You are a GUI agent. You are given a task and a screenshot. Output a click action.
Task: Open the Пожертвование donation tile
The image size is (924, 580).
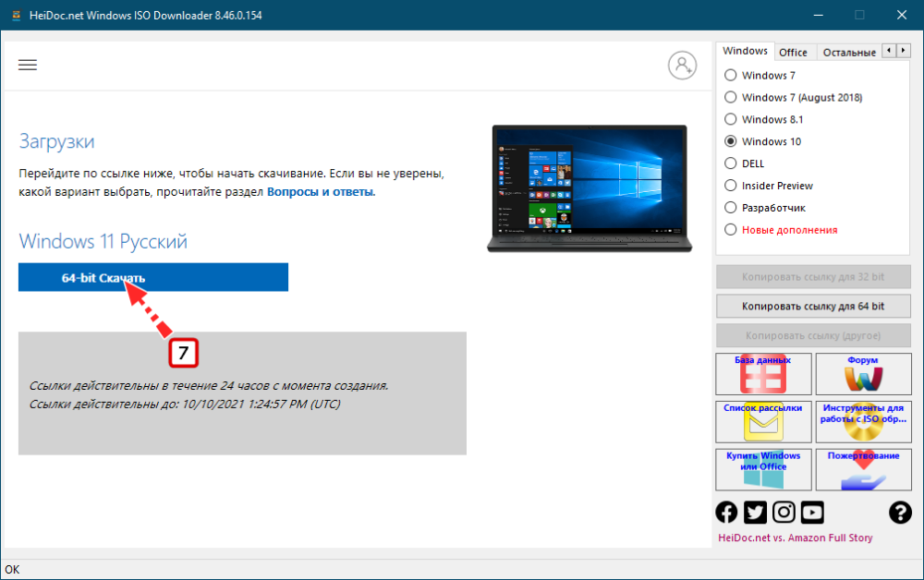tap(863, 469)
